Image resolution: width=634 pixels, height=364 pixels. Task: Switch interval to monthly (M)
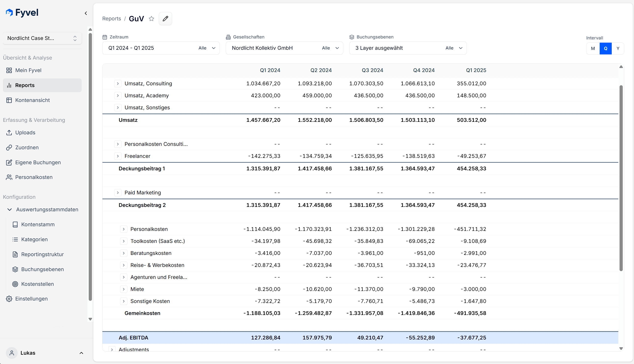[593, 49]
